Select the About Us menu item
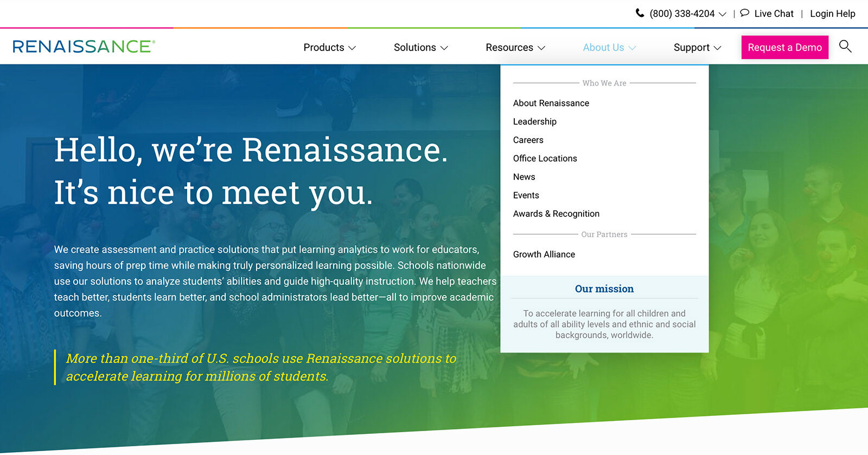Image resolution: width=868 pixels, height=455 pixels. pyautogui.click(x=603, y=48)
